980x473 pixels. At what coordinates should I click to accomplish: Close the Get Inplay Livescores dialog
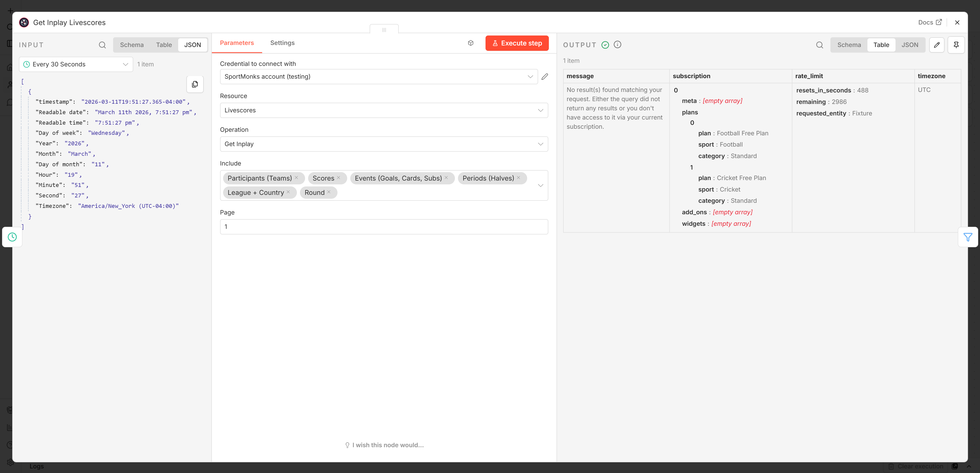coord(957,22)
